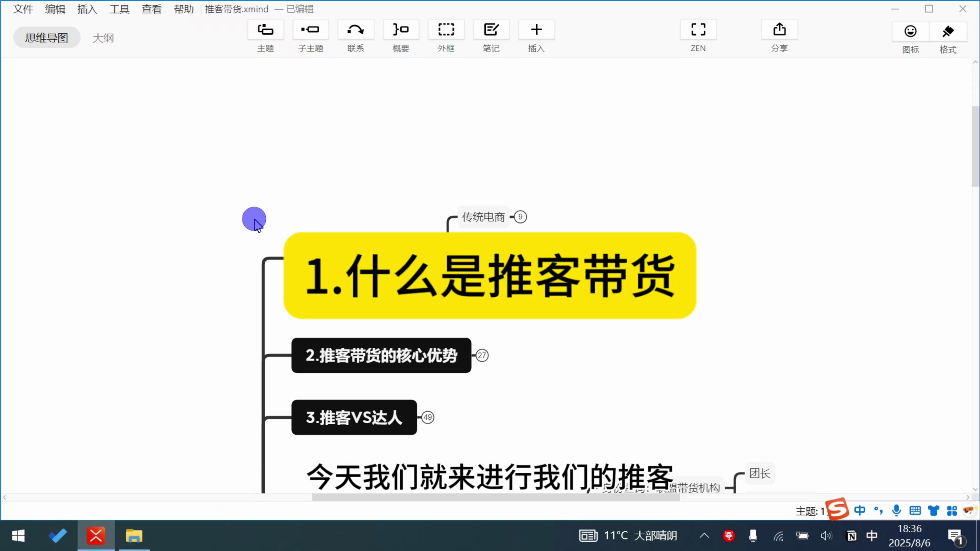The width and height of the screenshot is (980, 551).
Task: Open the Windows Start menu
Action: pos(18,536)
